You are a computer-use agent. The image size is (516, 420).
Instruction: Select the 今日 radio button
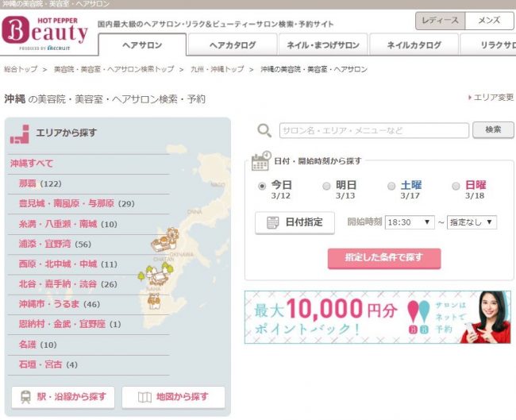tap(263, 186)
